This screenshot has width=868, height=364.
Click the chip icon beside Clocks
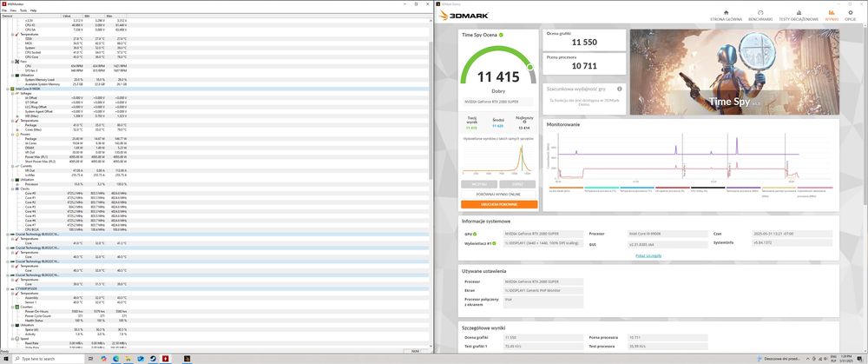(x=16, y=189)
